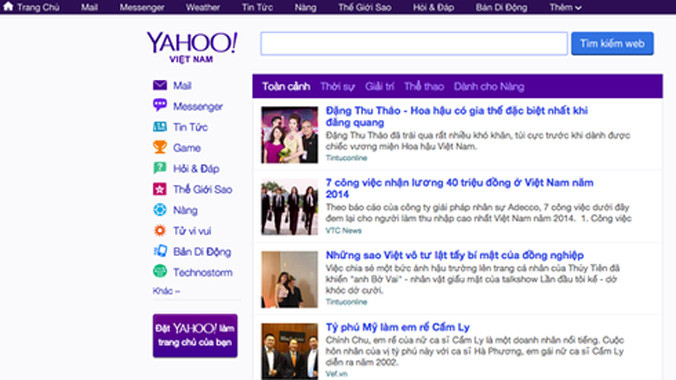Open Messenger in the top navigation bar
676x380 pixels.
[x=142, y=7]
